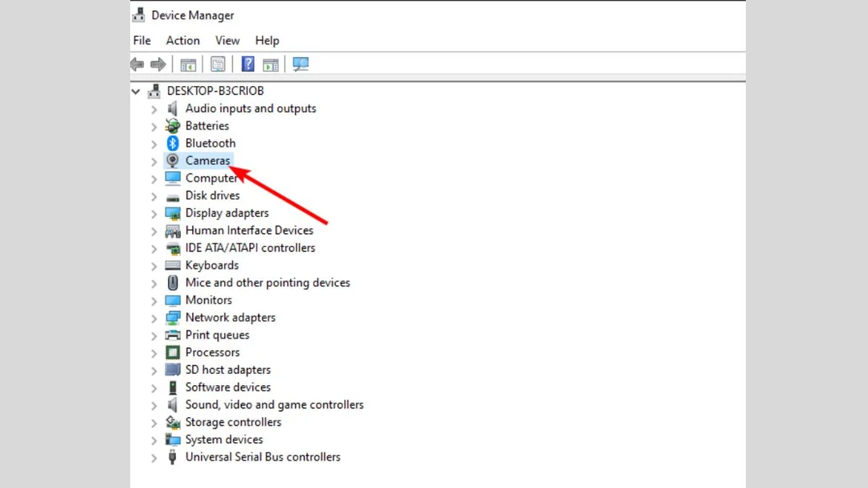Open the Help menu
The image size is (868, 488).
click(x=267, y=40)
